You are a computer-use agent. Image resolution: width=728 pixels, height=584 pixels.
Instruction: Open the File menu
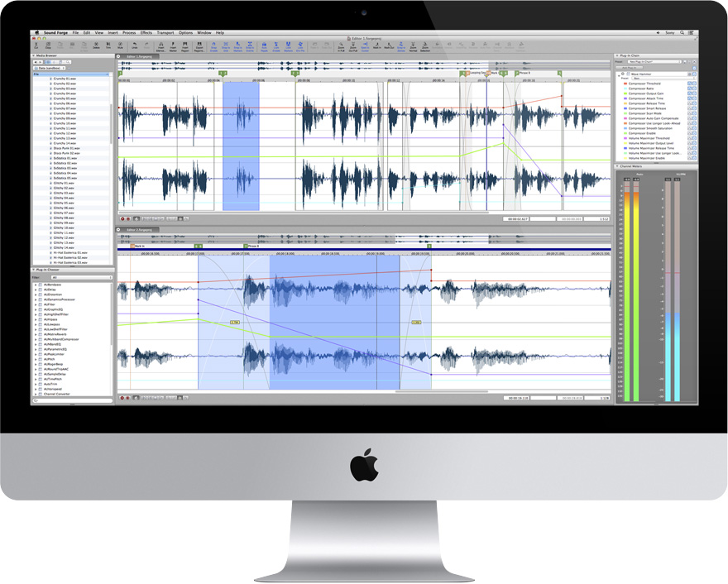pos(75,33)
